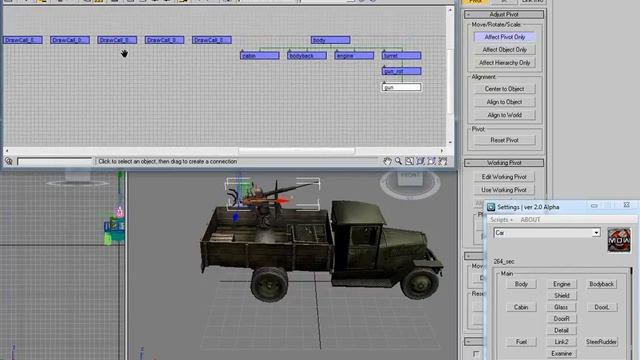Viewport: 640px width, 360px height.
Task: Select the white gun node
Action: pyautogui.click(x=401, y=87)
